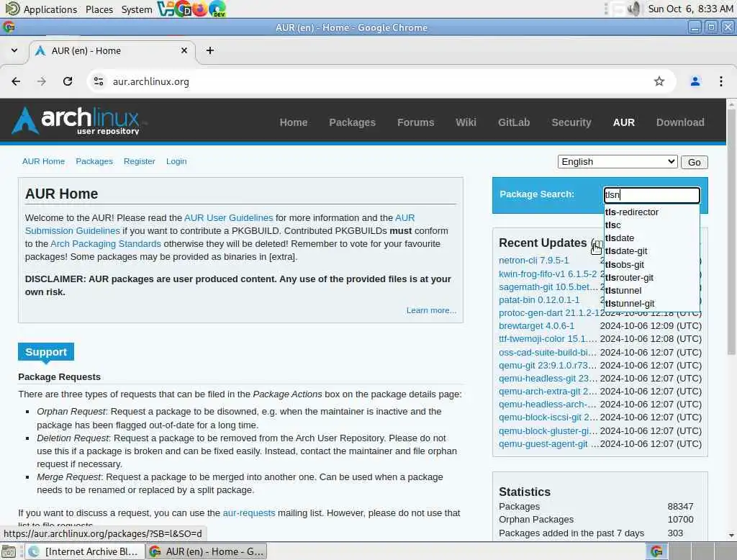Open Chrome three-dot menu
The width and height of the screenshot is (737, 560).
(x=720, y=81)
